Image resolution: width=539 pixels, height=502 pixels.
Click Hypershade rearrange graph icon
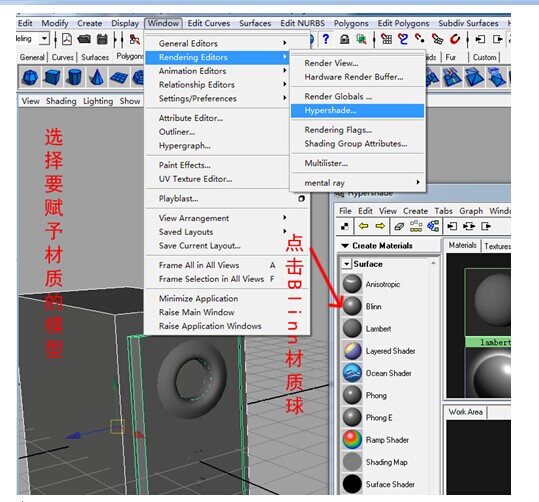tap(416, 226)
